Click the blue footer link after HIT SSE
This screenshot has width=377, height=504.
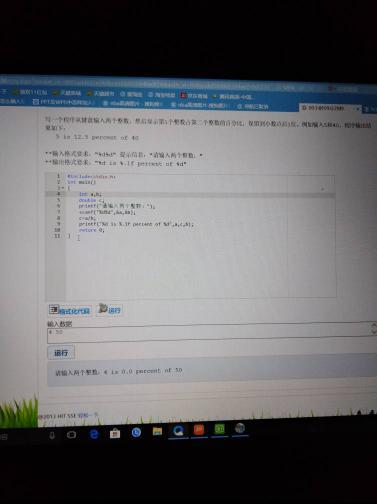(88, 415)
